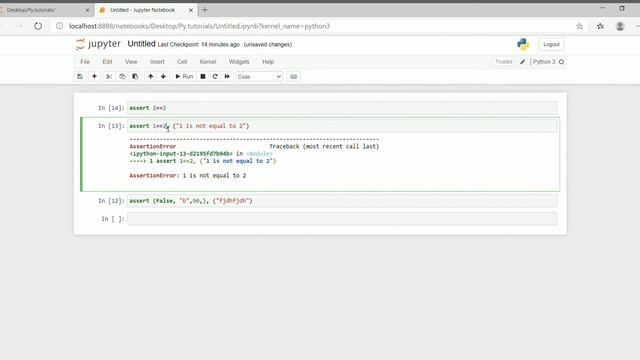Open the cell type Code dropdown
The height and width of the screenshot is (360, 640).
click(259, 77)
